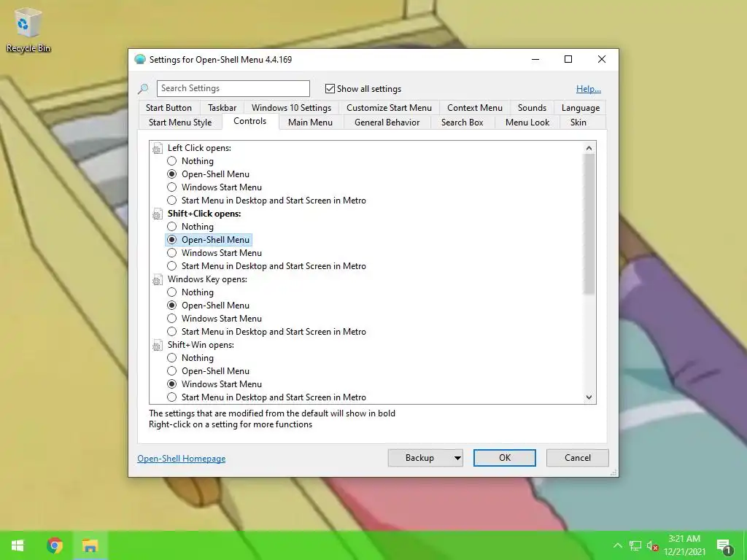Click the taskbar clock showing 3:21 AM
The height and width of the screenshot is (560, 747).
pyautogui.click(x=684, y=545)
